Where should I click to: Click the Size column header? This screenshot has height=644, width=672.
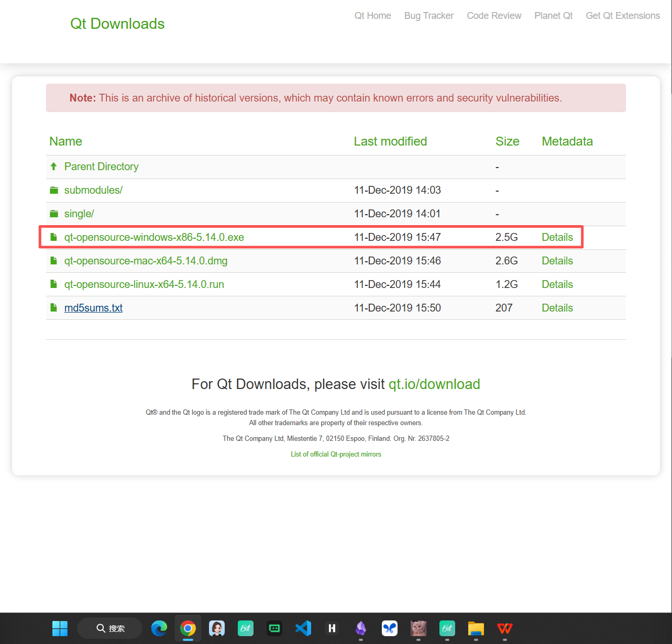pos(508,141)
